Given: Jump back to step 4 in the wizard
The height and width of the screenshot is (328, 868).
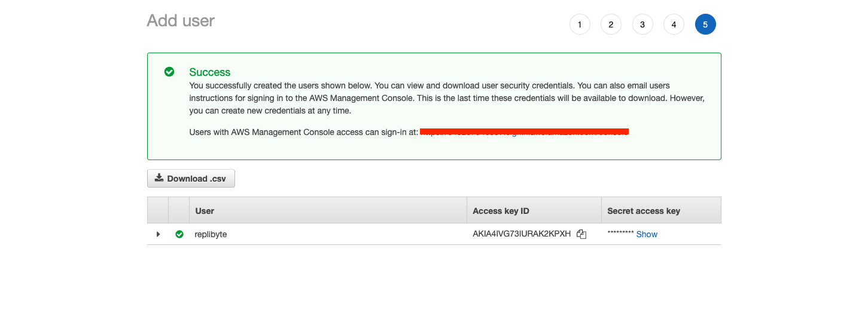Looking at the screenshot, I should pos(674,24).
